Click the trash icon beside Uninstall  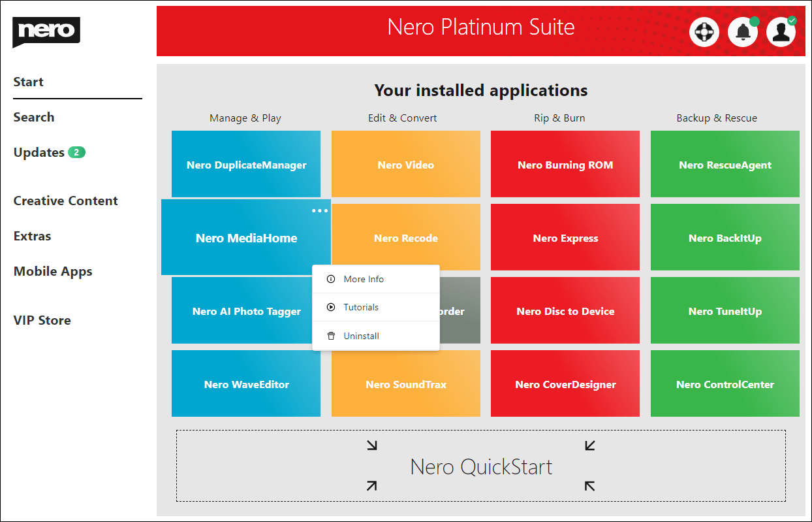[x=331, y=336]
